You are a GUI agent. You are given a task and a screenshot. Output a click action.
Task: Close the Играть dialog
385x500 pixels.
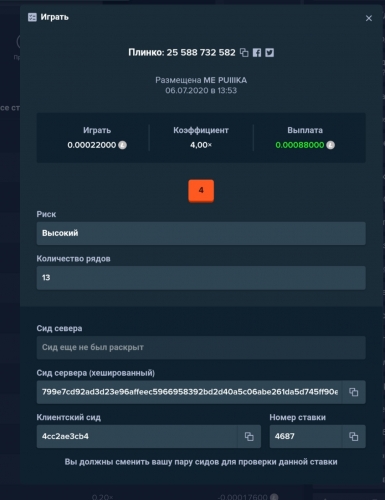(369, 18)
